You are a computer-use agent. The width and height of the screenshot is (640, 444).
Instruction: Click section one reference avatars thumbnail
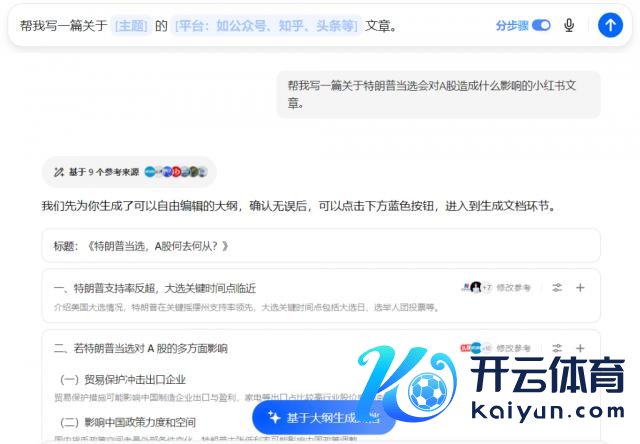476,288
